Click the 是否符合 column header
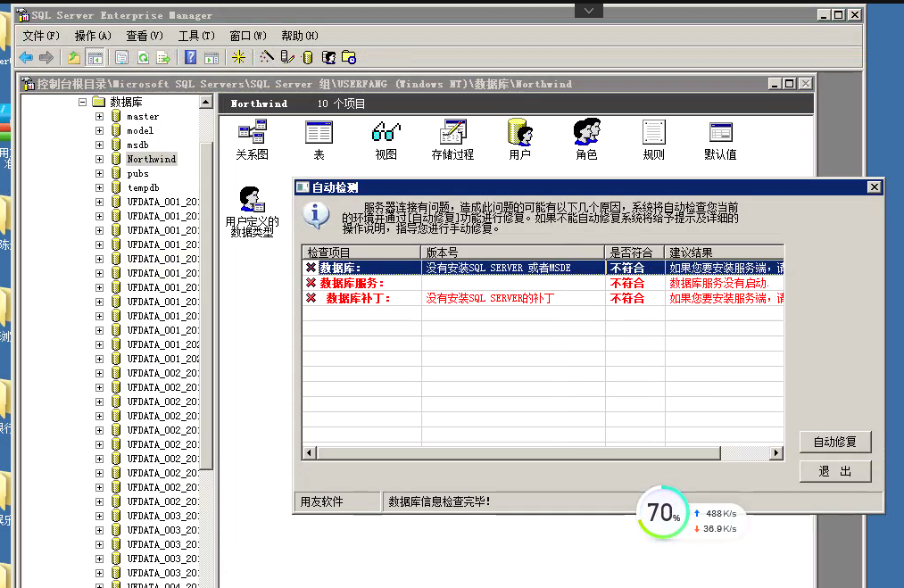 [634, 253]
